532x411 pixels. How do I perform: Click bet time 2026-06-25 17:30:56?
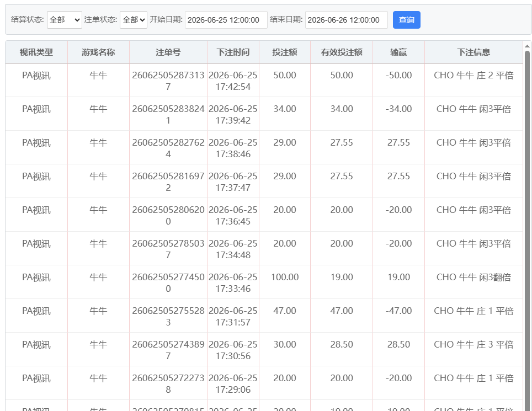pyautogui.click(x=233, y=350)
